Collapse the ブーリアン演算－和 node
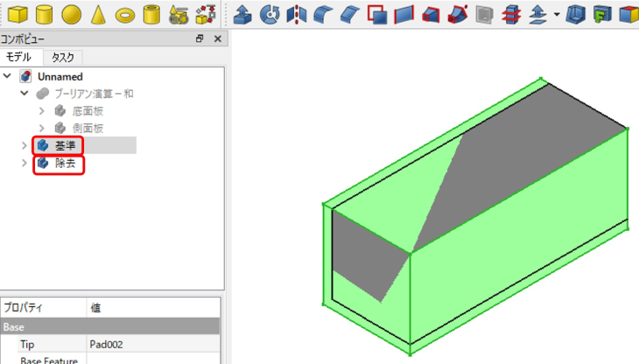The image size is (639, 364). tap(25, 94)
